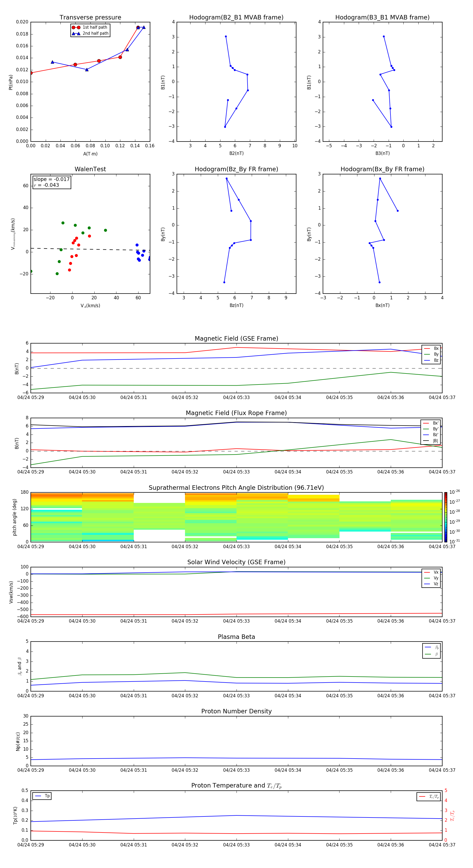Click the 'Tp' legend entry

[x=42, y=796]
